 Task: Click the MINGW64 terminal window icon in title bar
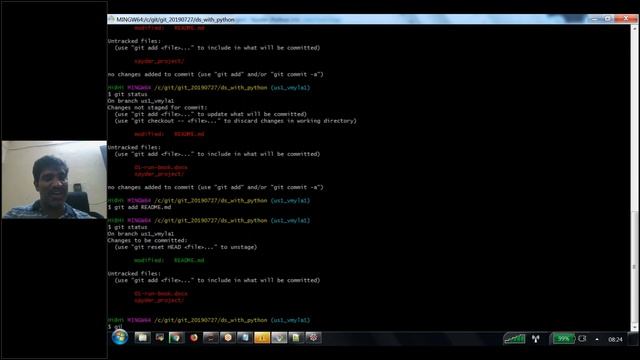click(x=111, y=19)
